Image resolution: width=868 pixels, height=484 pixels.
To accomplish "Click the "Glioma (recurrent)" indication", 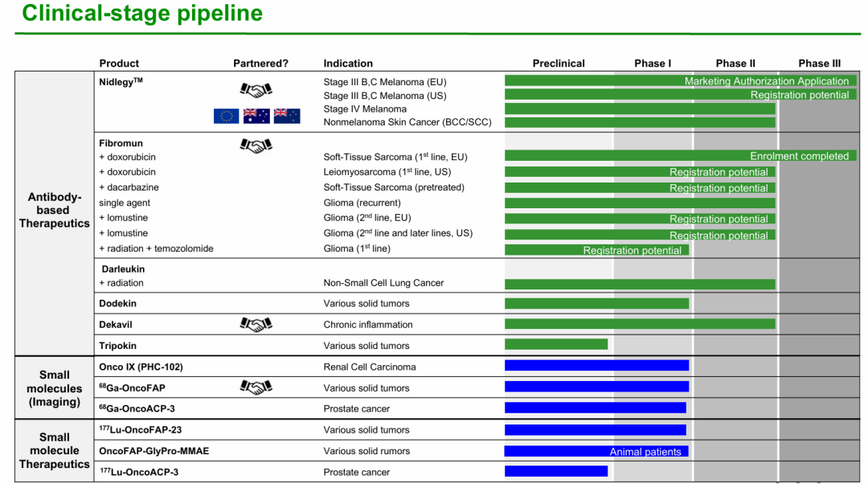I will tap(362, 203).
